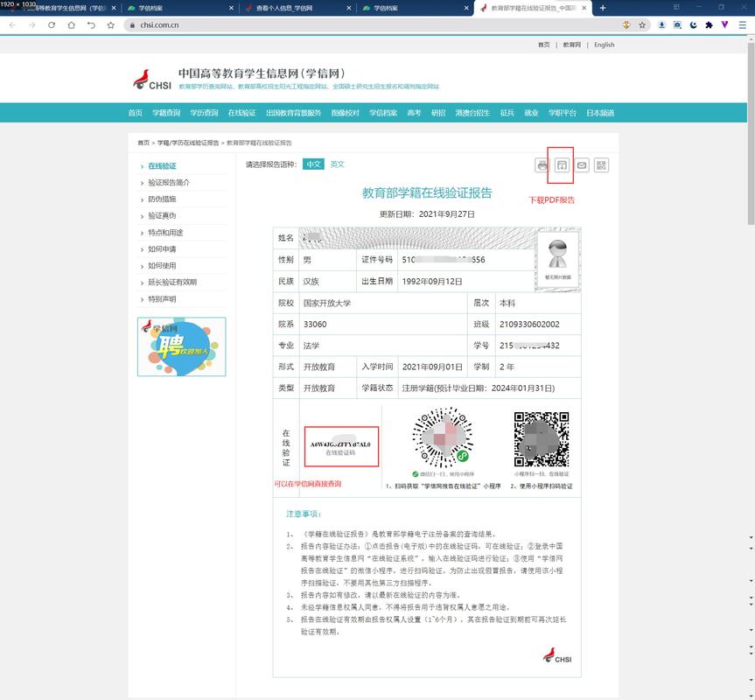Click the black verification QR code
Viewport: 755px width, 700px height.
click(x=542, y=439)
